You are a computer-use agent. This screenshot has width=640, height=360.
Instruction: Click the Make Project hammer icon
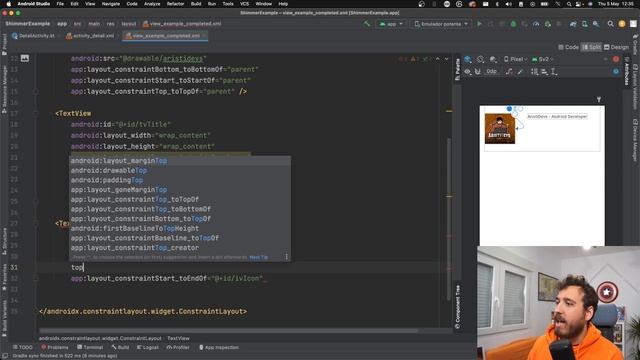coord(367,24)
